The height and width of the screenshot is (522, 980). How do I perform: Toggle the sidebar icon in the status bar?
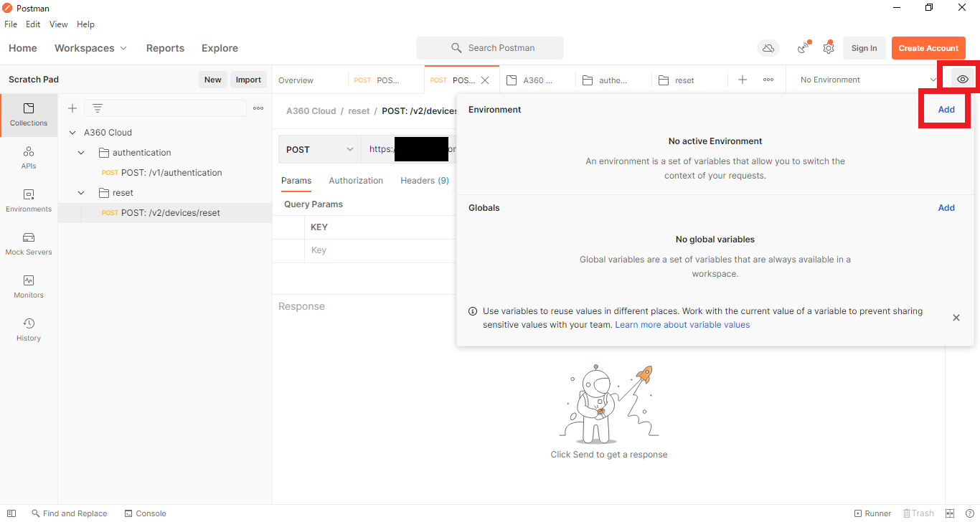[11, 513]
